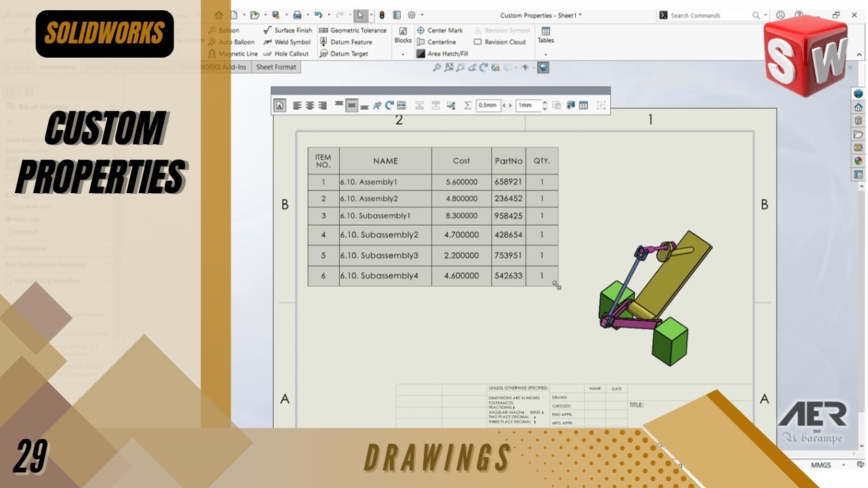The width and height of the screenshot is (868, 488).
Task: Switch to the Sheet Format tab
Action: [276, 67]
